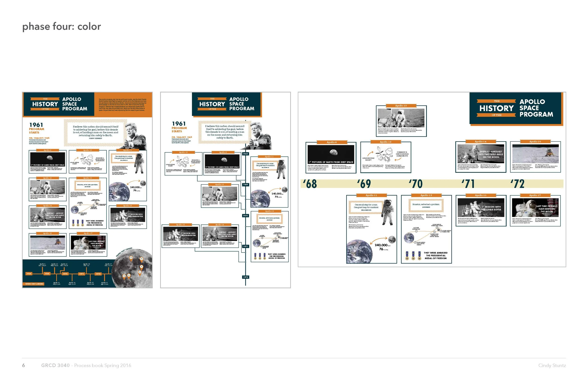Screen dimensions: 588x380
Task: Click landing pin 17 on left poster moon
Action: coord(141,259)
